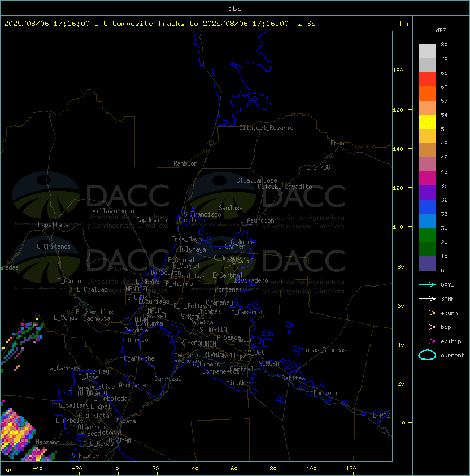The height and width of the screenshot is (476, 470).
Task: Pick the bright green dBZ legend swatch
Action: coord(427,235)
